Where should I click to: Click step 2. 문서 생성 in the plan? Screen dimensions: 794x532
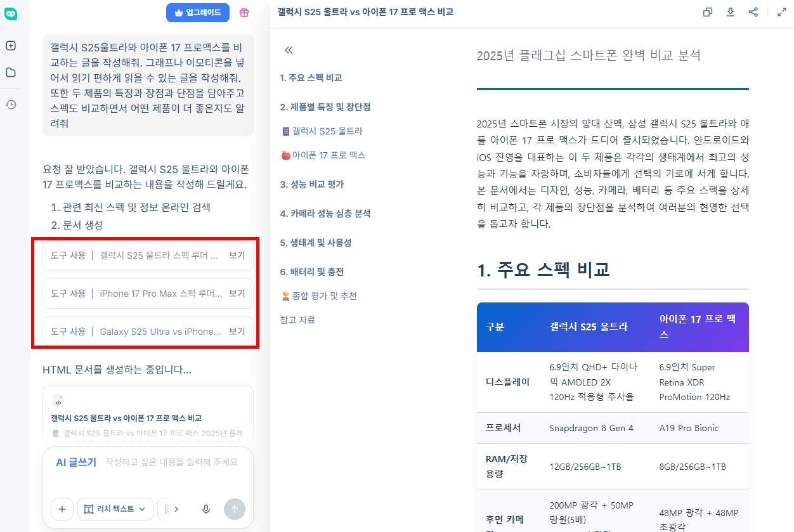[x=77, y=225]
